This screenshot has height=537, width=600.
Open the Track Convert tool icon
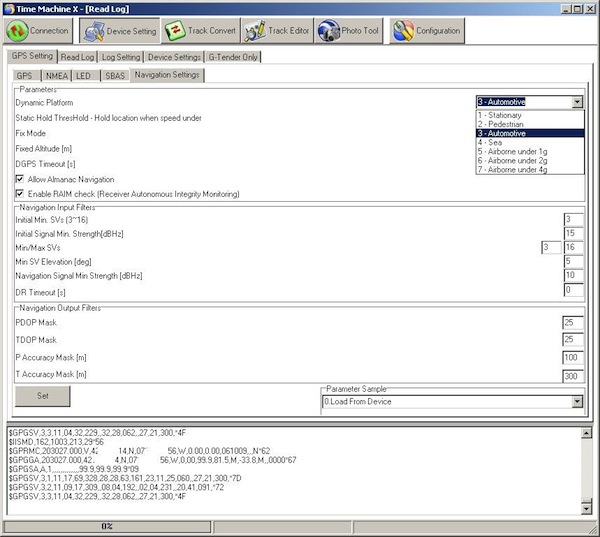click(175, 31)
